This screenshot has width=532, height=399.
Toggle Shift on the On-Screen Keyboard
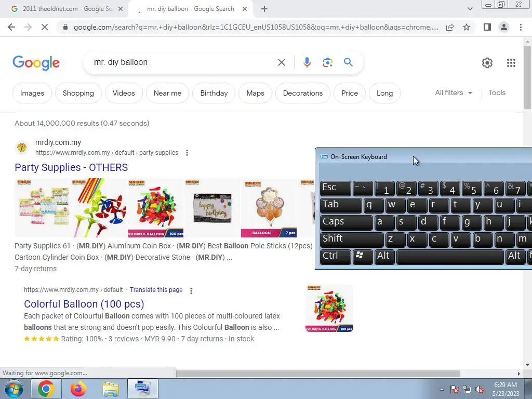click(x=352, y=239)
